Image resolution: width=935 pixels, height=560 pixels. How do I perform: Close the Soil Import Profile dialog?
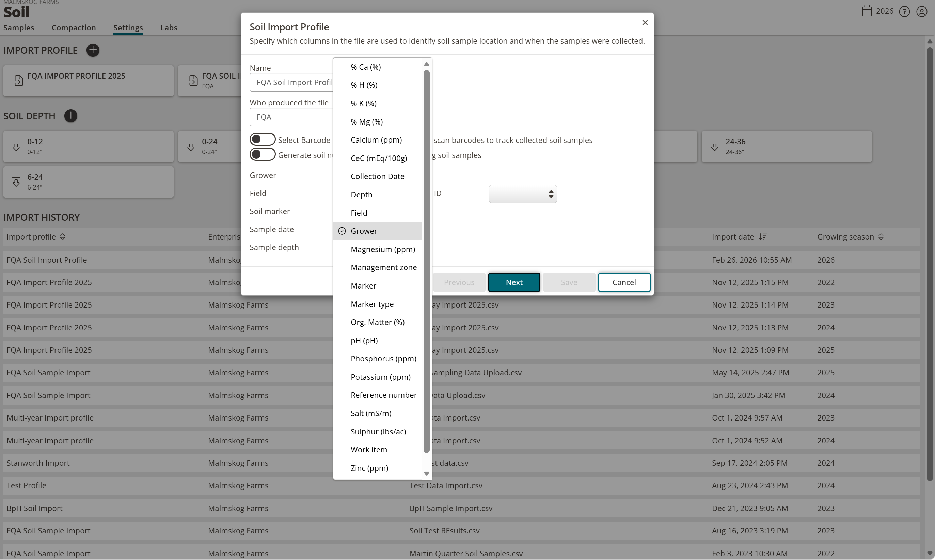645,23
